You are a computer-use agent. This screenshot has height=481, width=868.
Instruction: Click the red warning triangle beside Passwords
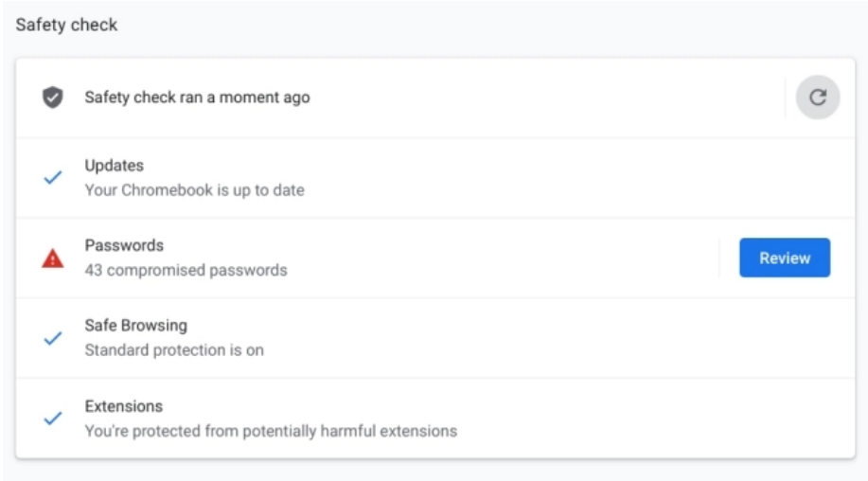tap(53, 258)
